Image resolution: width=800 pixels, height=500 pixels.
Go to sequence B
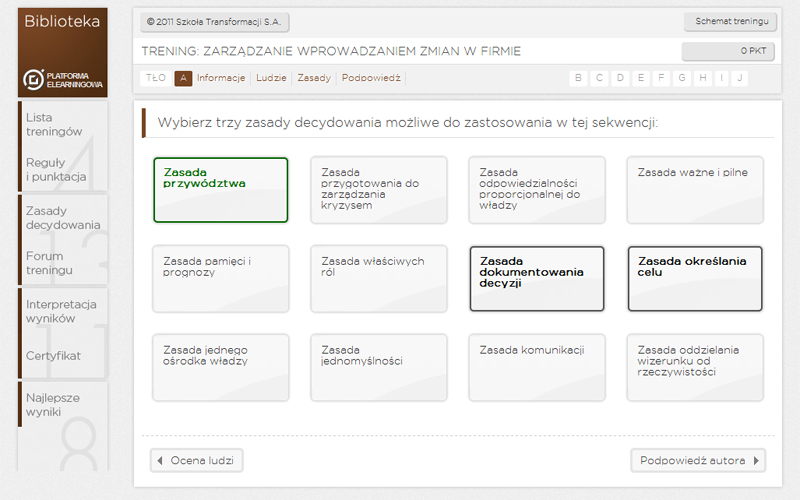(578, 78)
